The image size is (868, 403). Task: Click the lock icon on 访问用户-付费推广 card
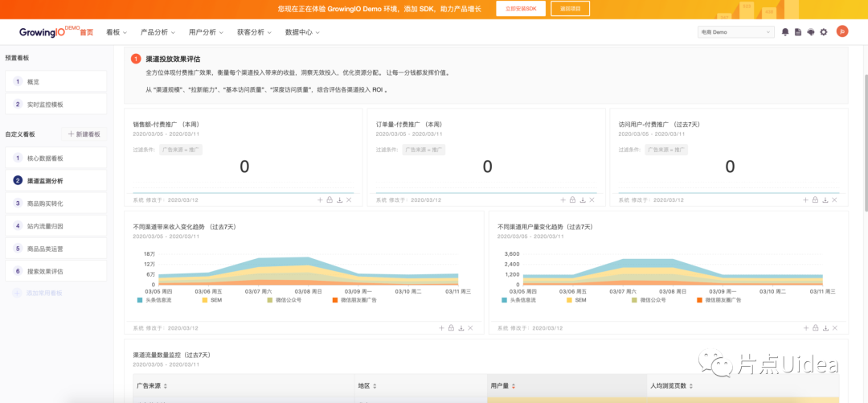pyautogui.click(x=815, y=199)
